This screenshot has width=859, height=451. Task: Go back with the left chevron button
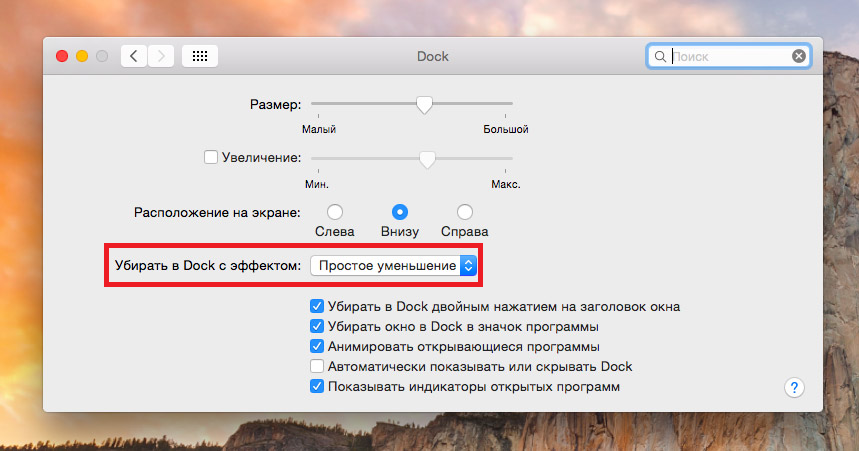point(134,56)
